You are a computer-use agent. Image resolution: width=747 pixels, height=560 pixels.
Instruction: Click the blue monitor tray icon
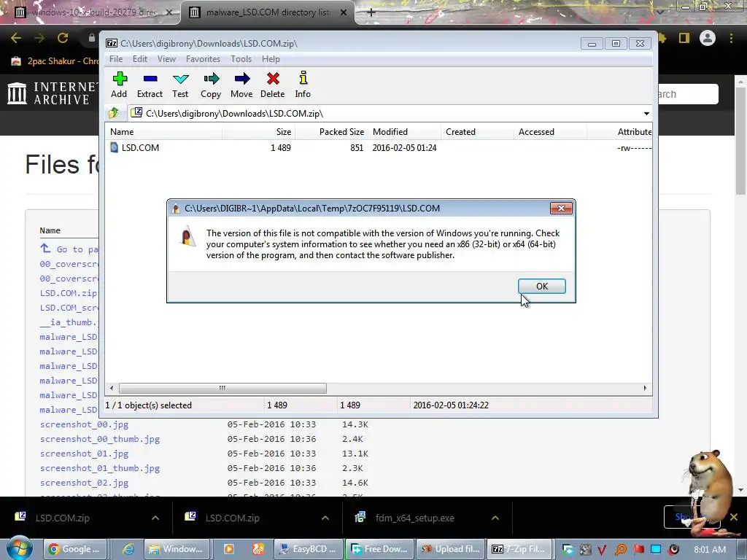[656, 550]
